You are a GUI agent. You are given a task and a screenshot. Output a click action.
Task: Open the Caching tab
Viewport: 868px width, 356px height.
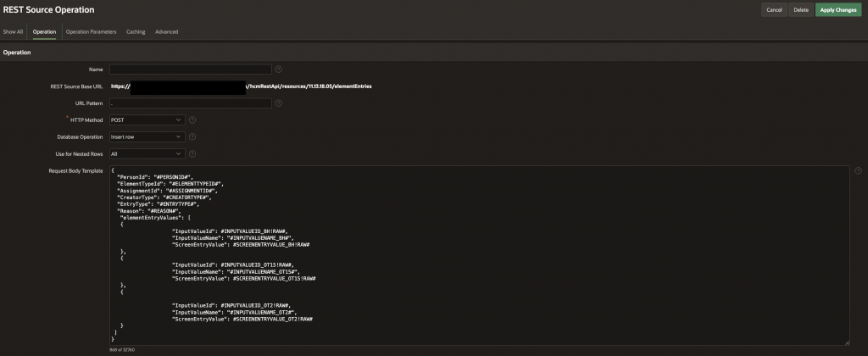[136, 32]
